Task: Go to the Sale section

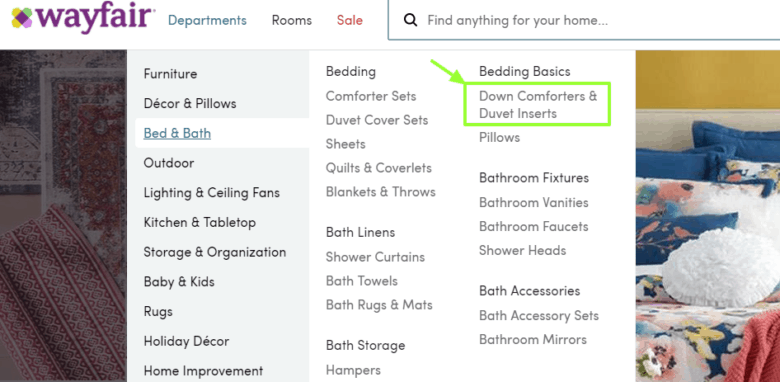Action: click(x=350, y=20)
